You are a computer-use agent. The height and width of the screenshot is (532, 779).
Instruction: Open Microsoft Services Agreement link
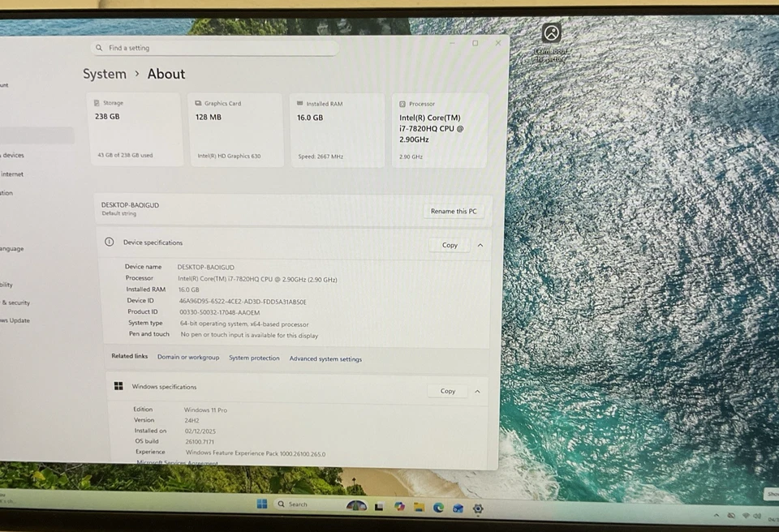click(178, 462)
